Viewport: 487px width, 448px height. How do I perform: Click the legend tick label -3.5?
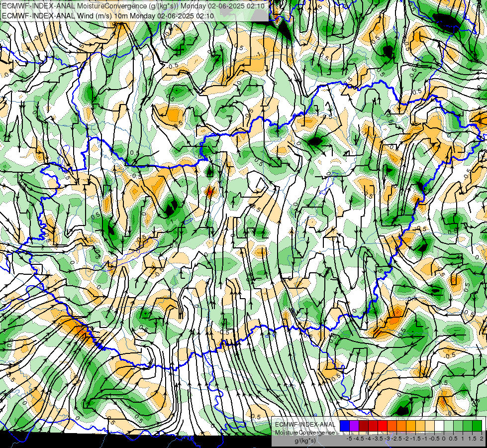(x=378, y=439)
